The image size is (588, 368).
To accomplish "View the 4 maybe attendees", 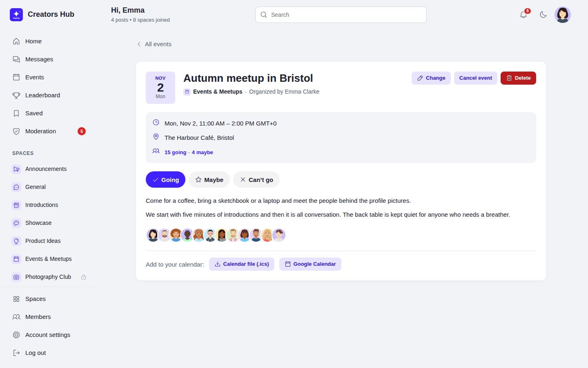I will (x=203, y=153).
